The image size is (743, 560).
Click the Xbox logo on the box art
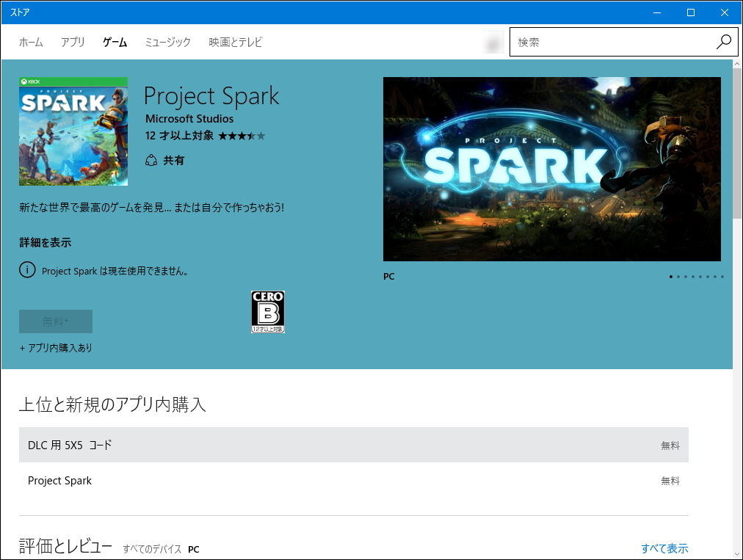(x=29, y=81)
